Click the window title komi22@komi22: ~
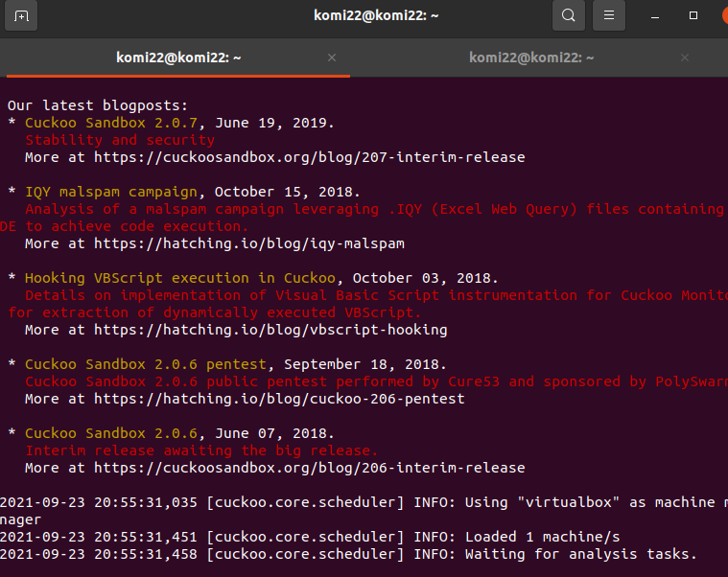Image resolution: width=728 pixels, height=577 pixels. coord(376,15)
